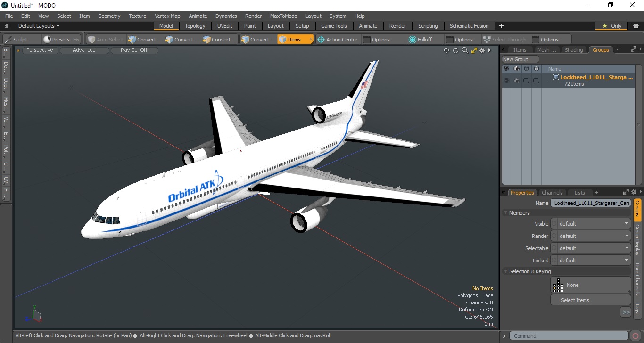Click the eye column header in Groups list
This screenshot has height=343, width=644.
point(506,69)
